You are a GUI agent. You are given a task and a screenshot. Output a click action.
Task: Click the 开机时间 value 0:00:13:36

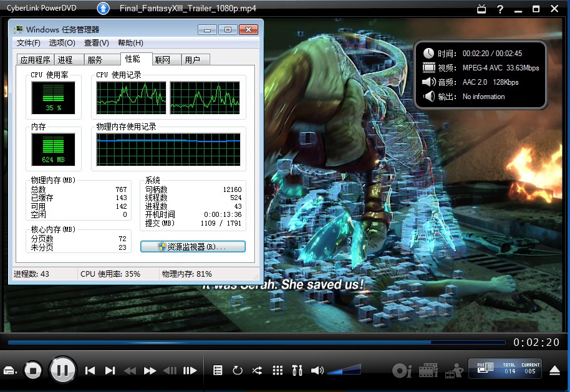223,214
